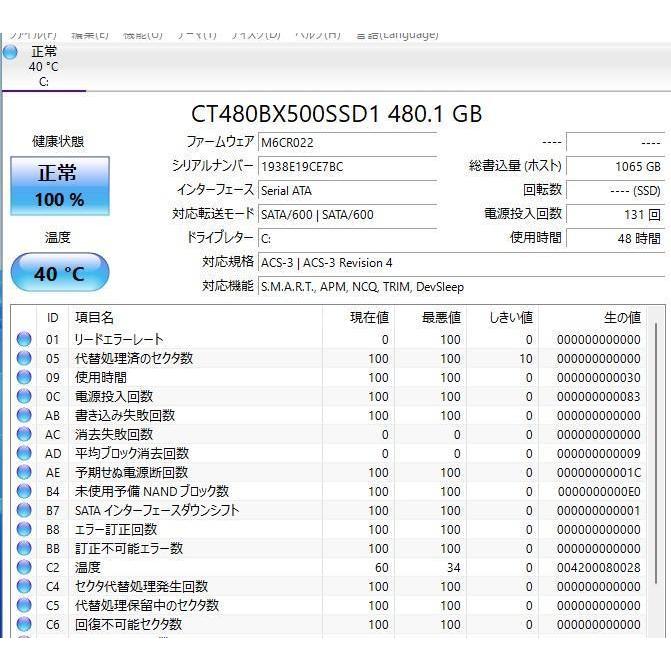Viewport: 671px width, 671px height.
Task: Click the status orb for attribute B7 row
Action: 24,511
